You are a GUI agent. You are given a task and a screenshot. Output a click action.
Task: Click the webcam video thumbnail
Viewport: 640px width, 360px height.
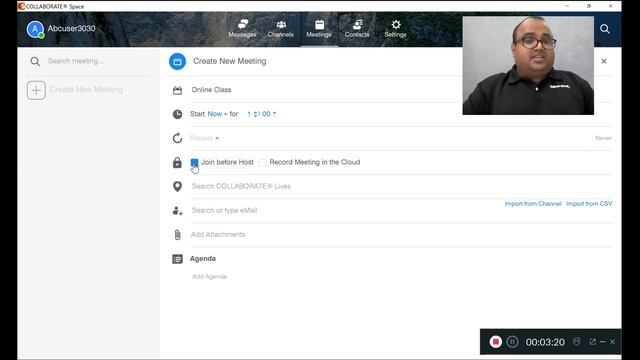(528, 65)
